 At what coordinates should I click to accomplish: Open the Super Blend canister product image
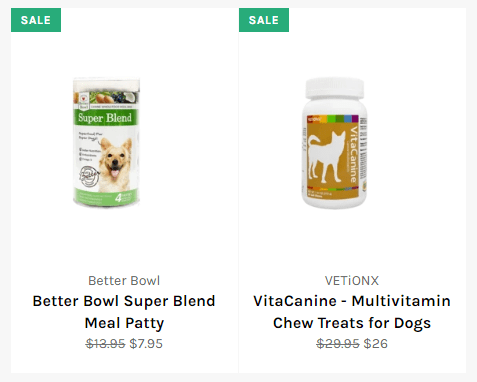[106, 142]
